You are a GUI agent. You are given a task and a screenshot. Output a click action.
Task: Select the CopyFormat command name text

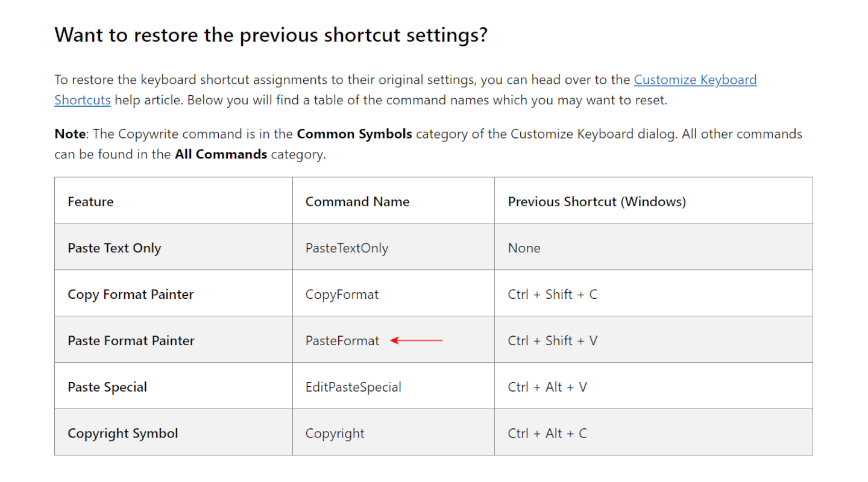[x=342, y=295]
